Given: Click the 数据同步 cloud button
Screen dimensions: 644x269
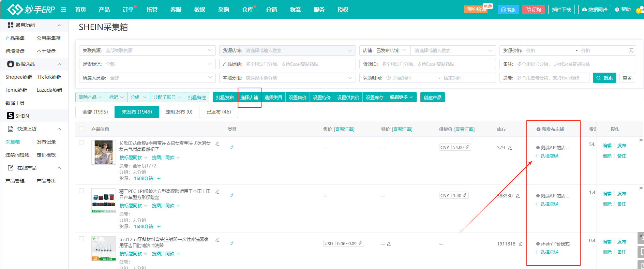Looking at the screenshot, I should point(595,10).
